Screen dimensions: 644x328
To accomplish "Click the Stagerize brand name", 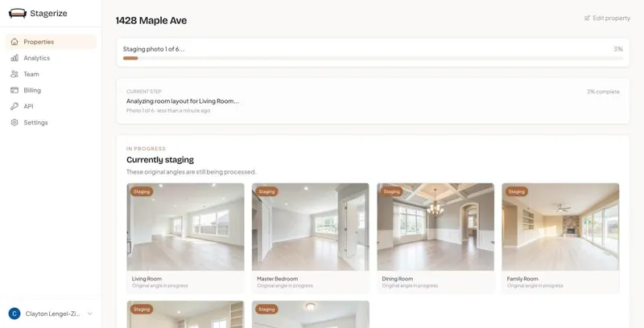I will pyautogui.click(x=48, y=13).
